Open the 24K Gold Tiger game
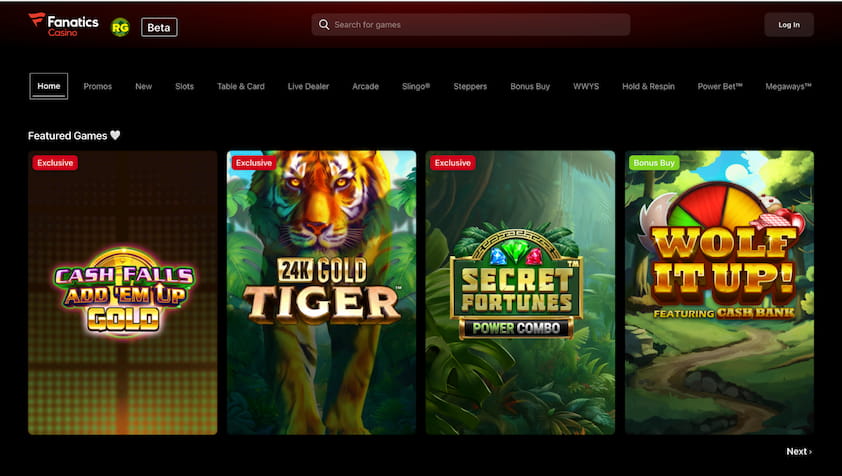The width and height of the screenshot is (842, 476). click(x=321, y=292)
